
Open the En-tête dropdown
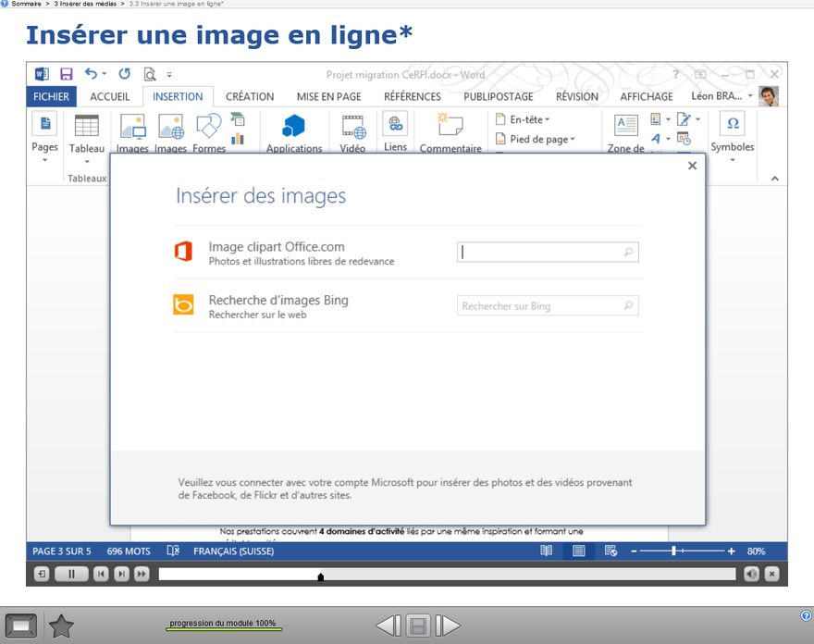point(523,119)
